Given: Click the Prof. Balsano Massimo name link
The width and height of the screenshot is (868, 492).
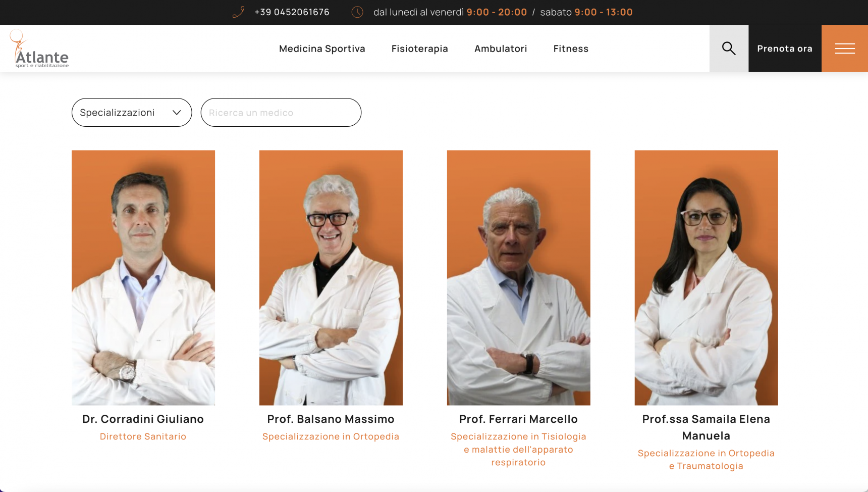Looking at the screenshot, I should [x=331, y=419].
